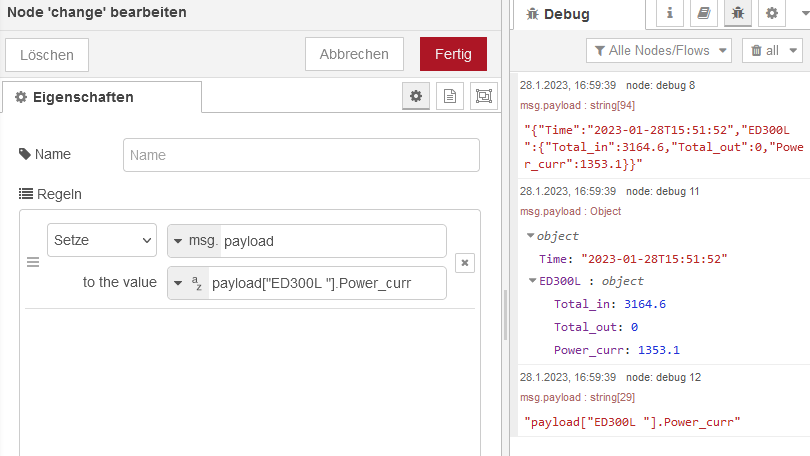Collapse the root object tree node
810x456 pixels.
530,236
